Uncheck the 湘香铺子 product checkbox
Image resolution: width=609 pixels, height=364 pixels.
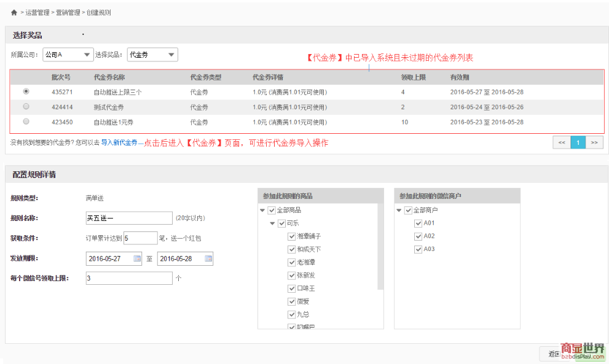(x=292, y=236)
